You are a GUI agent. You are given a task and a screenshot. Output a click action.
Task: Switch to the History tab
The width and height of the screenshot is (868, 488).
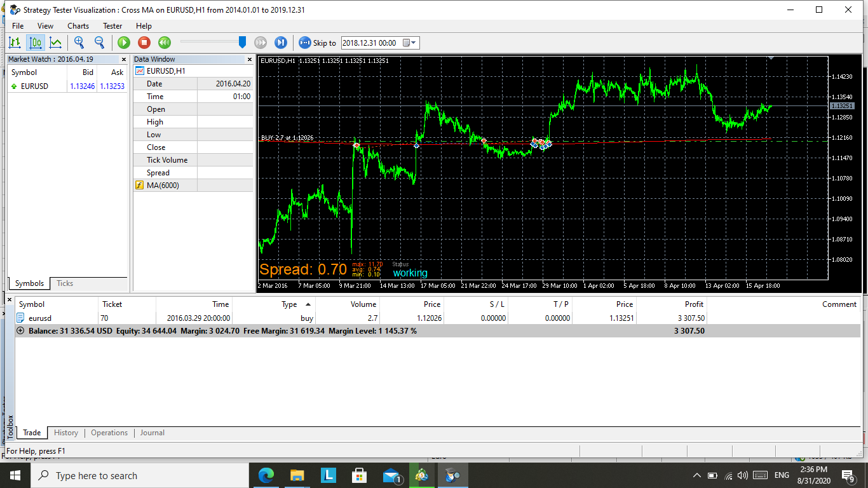(66, 433)
